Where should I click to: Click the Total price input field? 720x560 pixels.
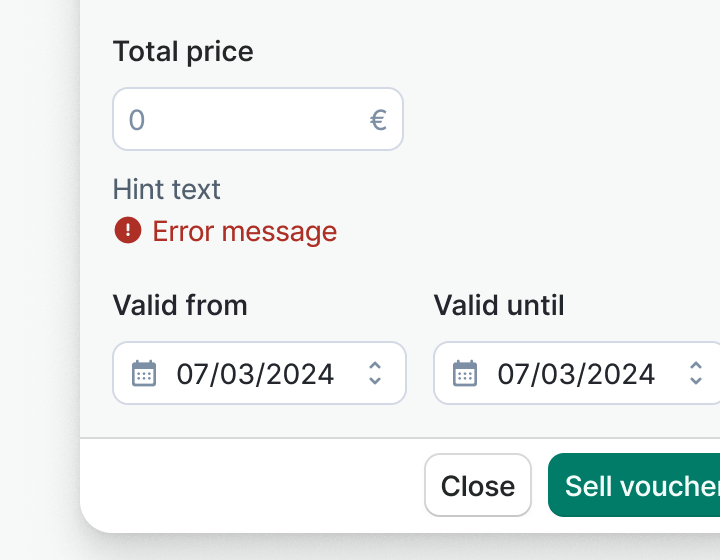click(240, 120)
